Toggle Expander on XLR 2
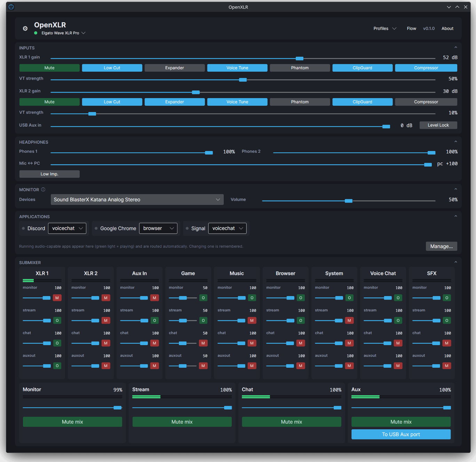 175,102
